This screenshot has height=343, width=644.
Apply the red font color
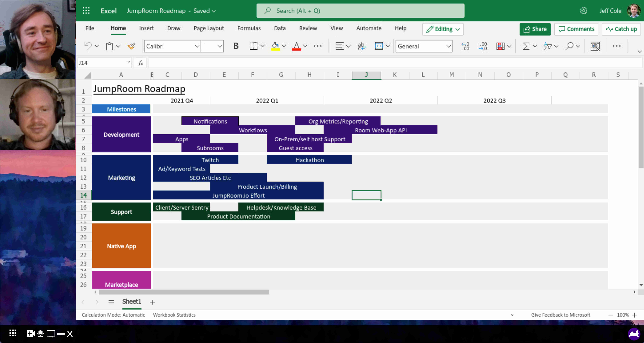[297, 46]
